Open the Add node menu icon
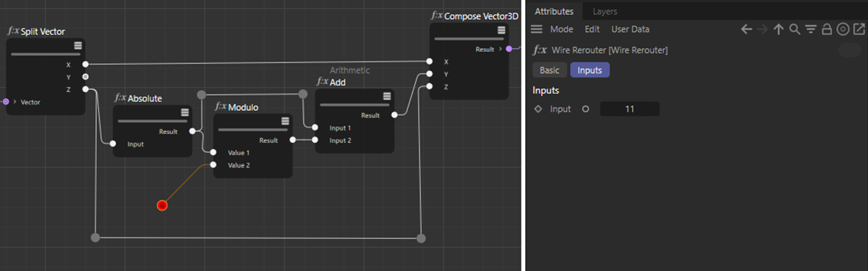 click(386, 96)
